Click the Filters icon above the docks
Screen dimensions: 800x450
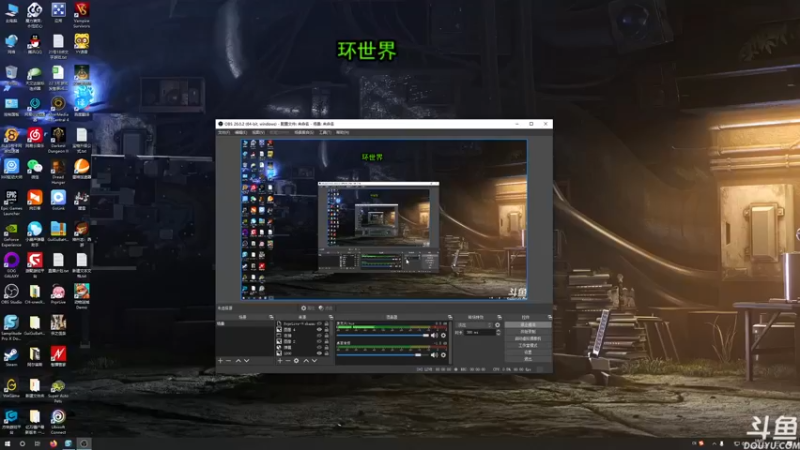[321, 308]
